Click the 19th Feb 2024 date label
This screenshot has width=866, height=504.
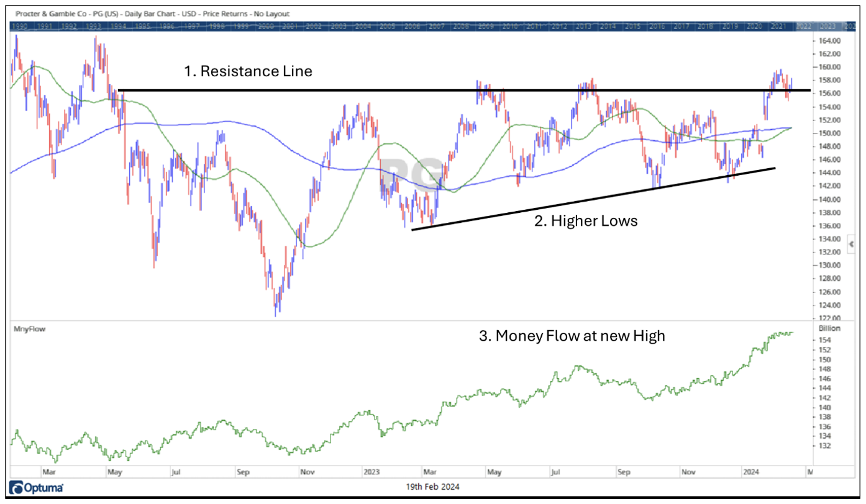[x=432, y=486]
